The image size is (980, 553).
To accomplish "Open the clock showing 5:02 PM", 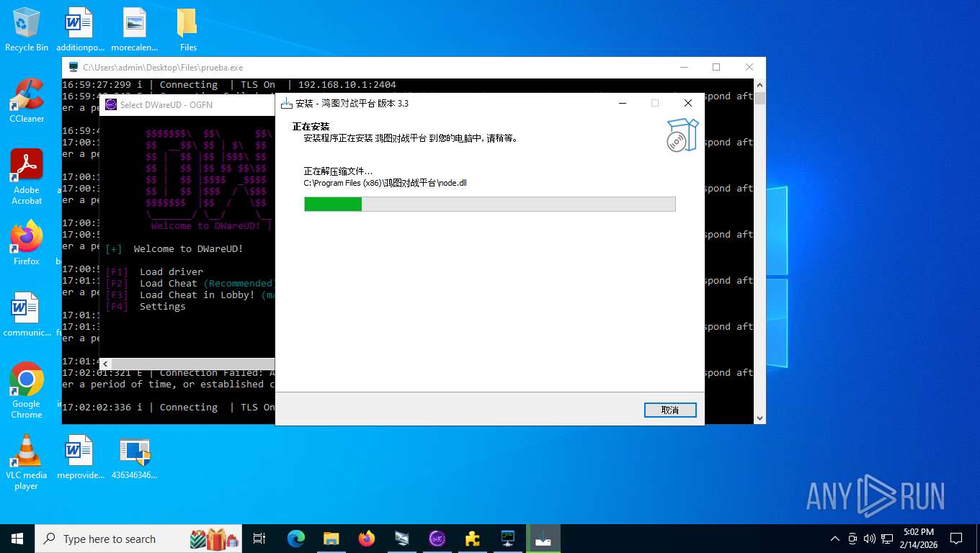I will 918,539.
